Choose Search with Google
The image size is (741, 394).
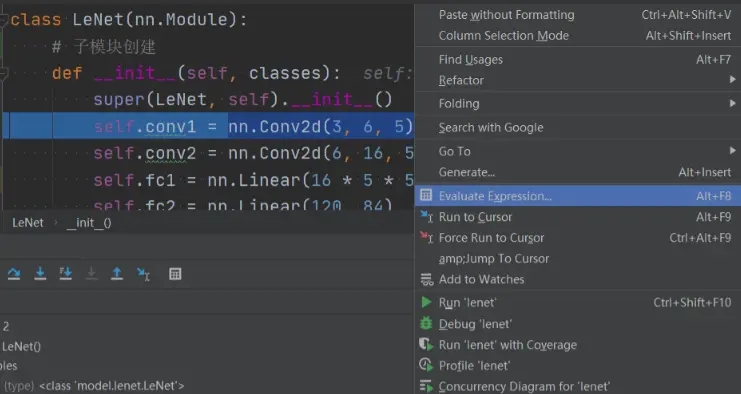pos(577,128)
